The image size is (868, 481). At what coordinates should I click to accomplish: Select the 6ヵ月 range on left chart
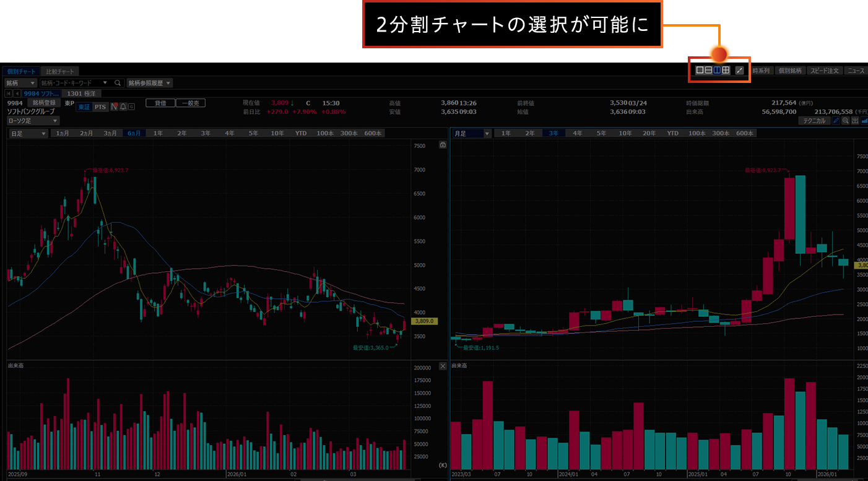(x=133, y=133)
